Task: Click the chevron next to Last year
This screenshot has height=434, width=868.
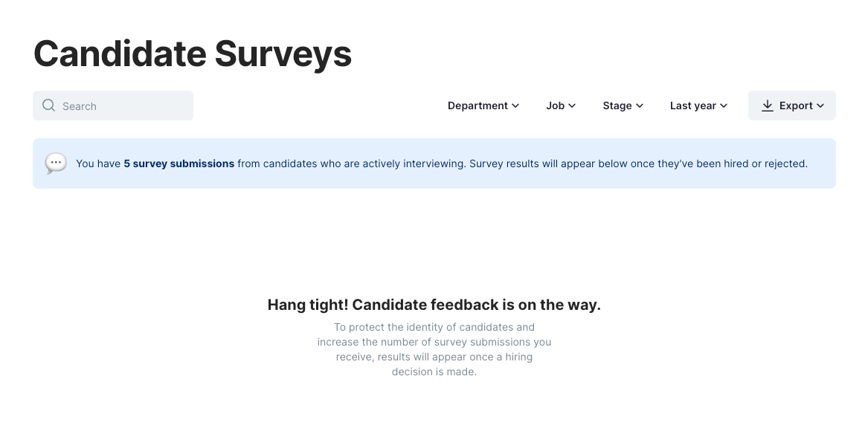Action: [724, 106]
